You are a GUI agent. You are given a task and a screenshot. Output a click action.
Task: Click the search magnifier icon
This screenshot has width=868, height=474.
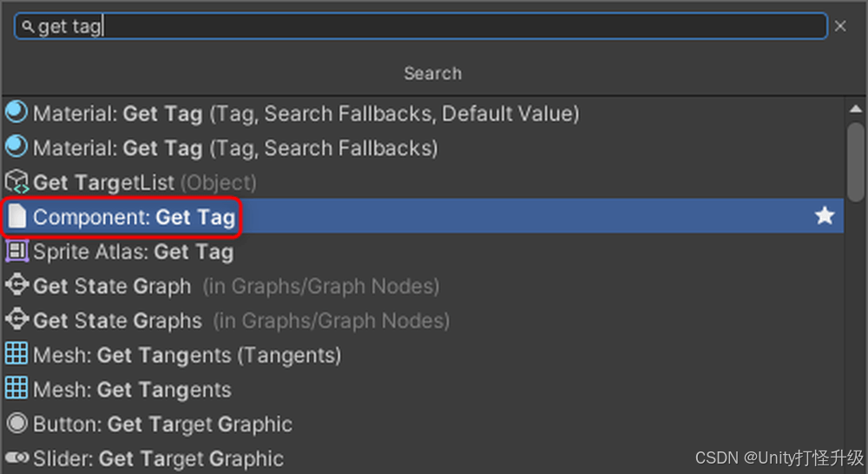tap(28, 27)
